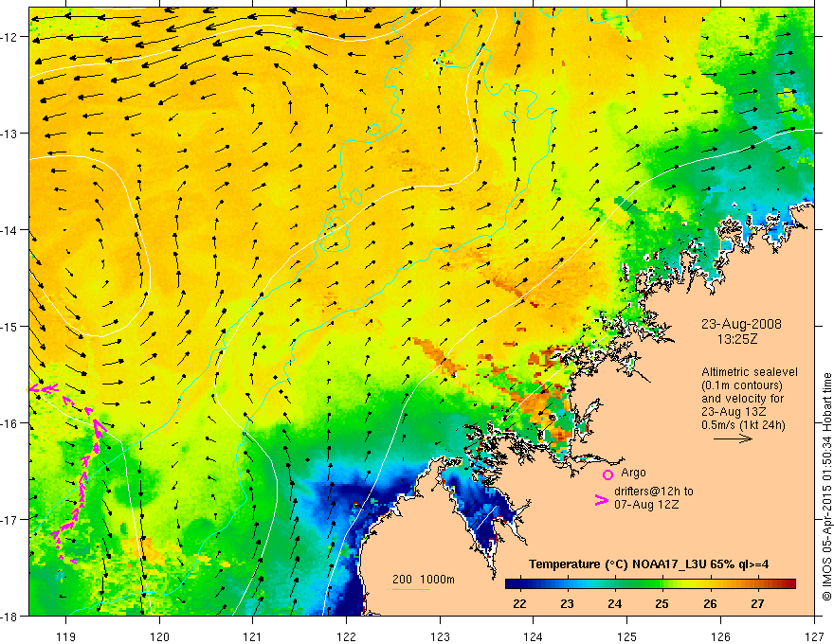Click colorbar value 24
This screenshot has height=644, width=834.
pos(615,603)
